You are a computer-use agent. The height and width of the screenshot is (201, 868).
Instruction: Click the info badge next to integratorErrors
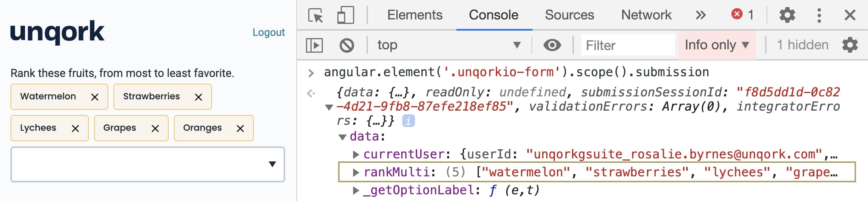408,121
